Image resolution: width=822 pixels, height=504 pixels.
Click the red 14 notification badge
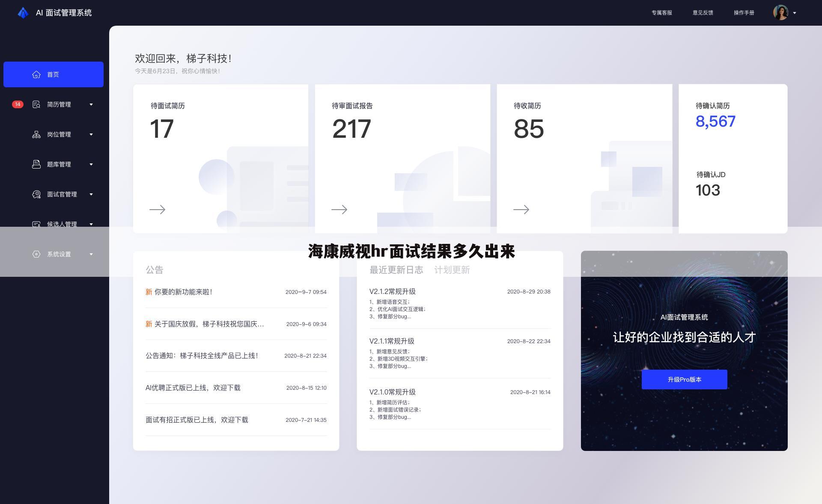18,104
